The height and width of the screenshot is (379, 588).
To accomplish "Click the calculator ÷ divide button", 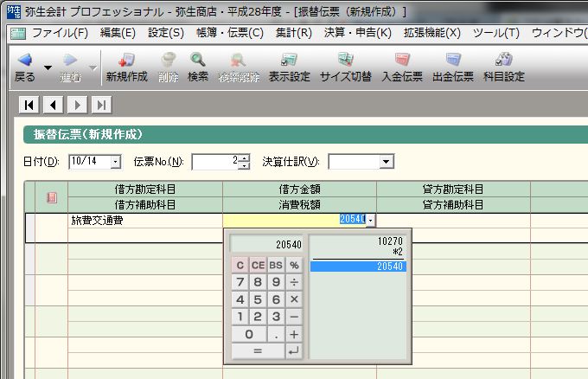I will tap(294, 282).
